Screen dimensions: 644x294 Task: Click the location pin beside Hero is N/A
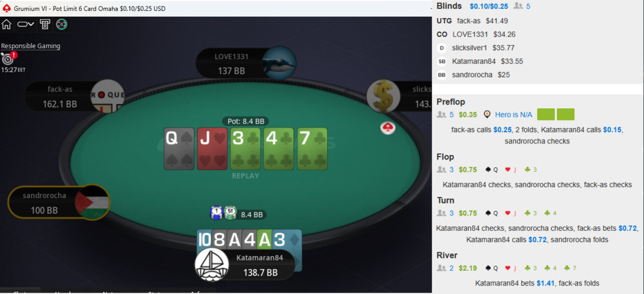(487, 115)
